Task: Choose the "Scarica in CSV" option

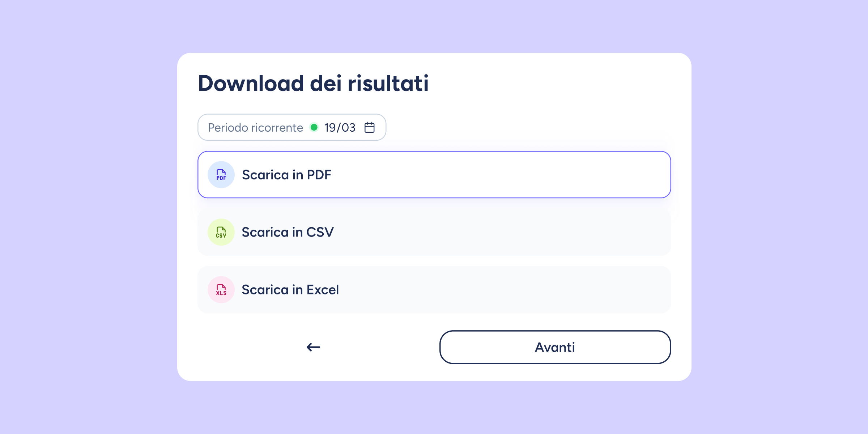Action: 434,232
